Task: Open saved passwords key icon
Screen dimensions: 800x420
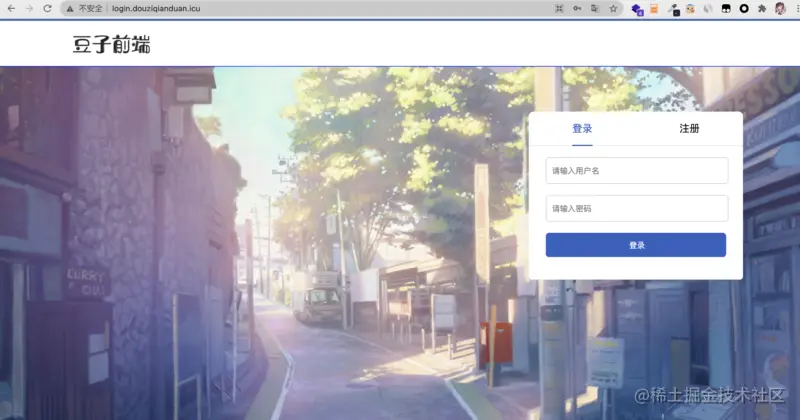Action: click(x=577, y=9)
